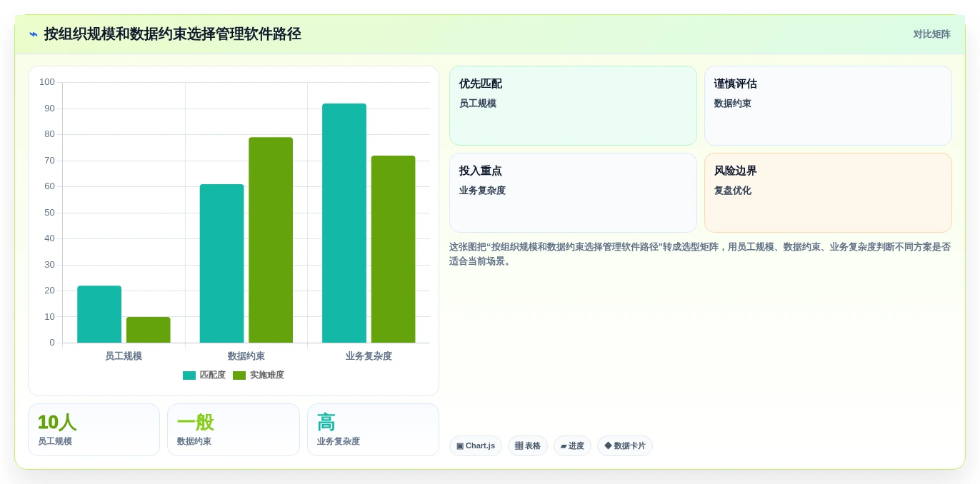Open the 风险边界 card

[x=828, y=193]
